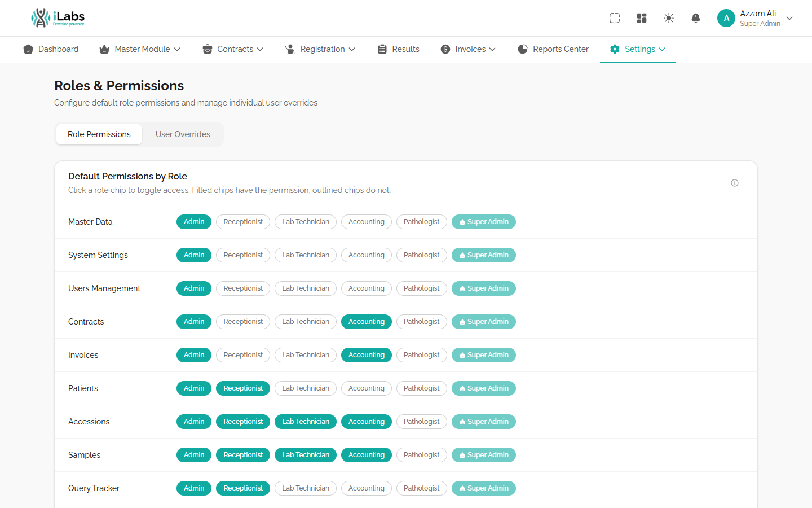This screenshot has height=508, width=812.
Task: Expand the Registration menu chevron
Action: [x=352, y=49]
